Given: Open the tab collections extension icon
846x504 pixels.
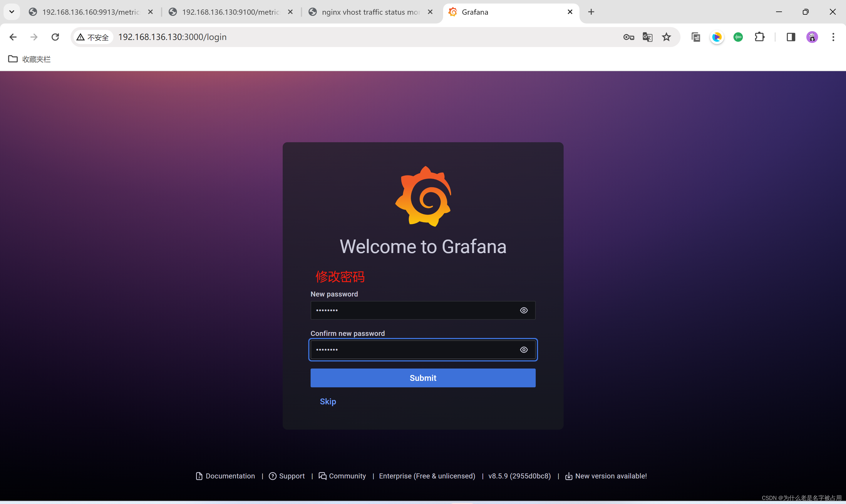Looking at the screenshot, I should click(x=696, y=37).
